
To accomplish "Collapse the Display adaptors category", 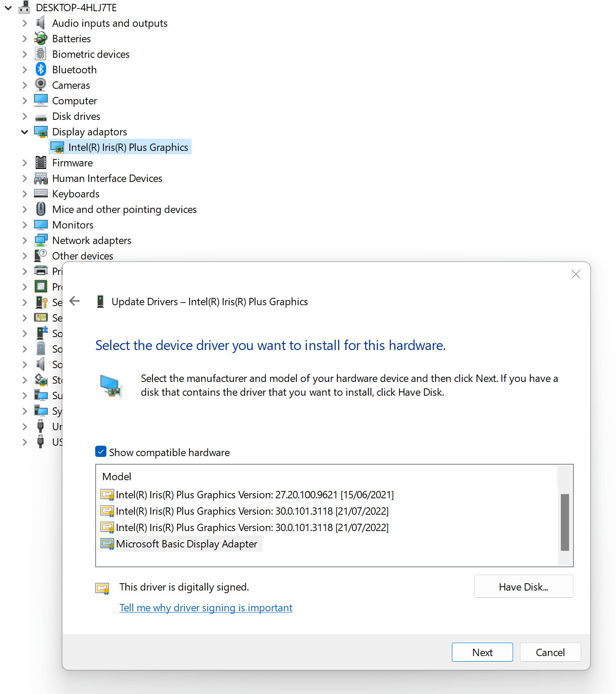I will pyautogui.click(x=25, y=132).
